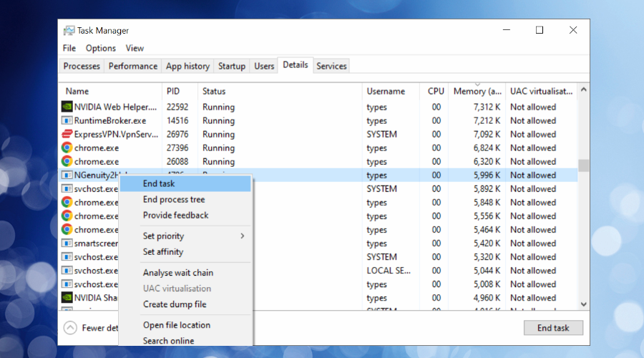Click svchost.exe icon in the 5,008 K row
The width and height of the screenshot is (644, 358).
coord(67,284)
